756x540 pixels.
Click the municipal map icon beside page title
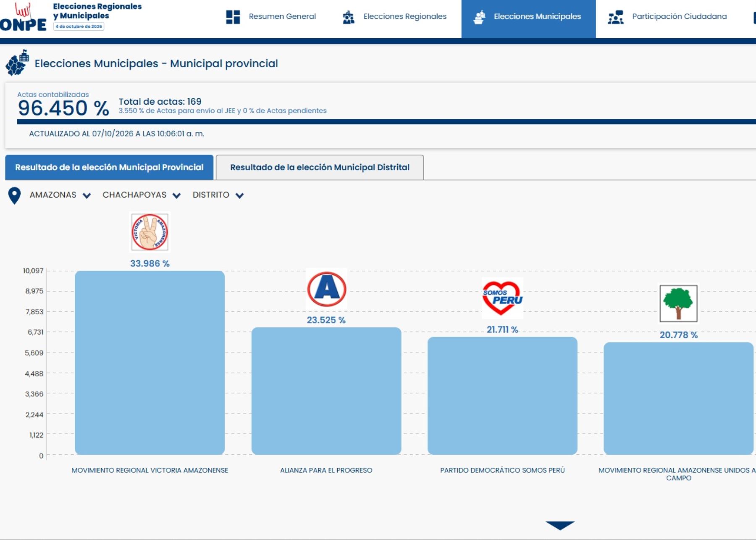click(x=17, y=63)
